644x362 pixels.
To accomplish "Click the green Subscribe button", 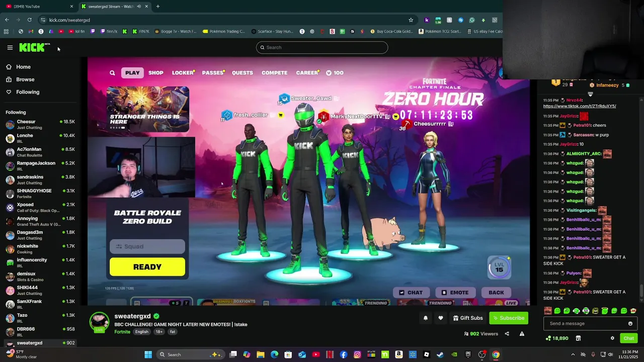I will pyautogui.click(x=509, y=318).
